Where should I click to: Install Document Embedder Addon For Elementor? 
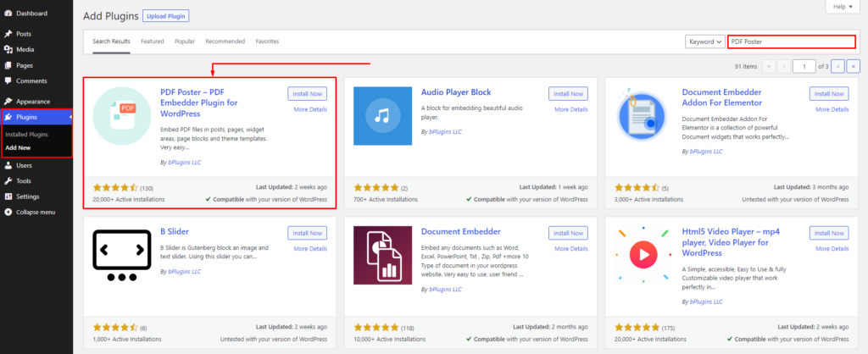pos(829,94)
